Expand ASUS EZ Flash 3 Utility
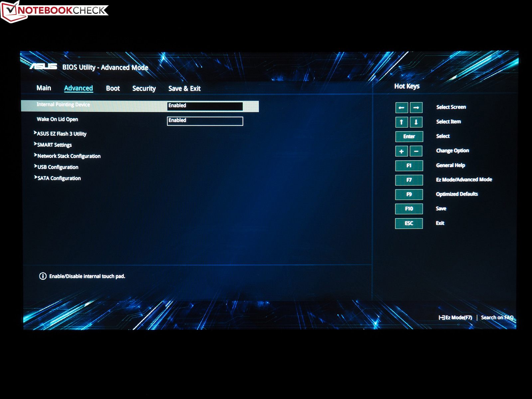The height and width of the screenshot is (399, 532). pyautogui.click(x=60, y=134)
